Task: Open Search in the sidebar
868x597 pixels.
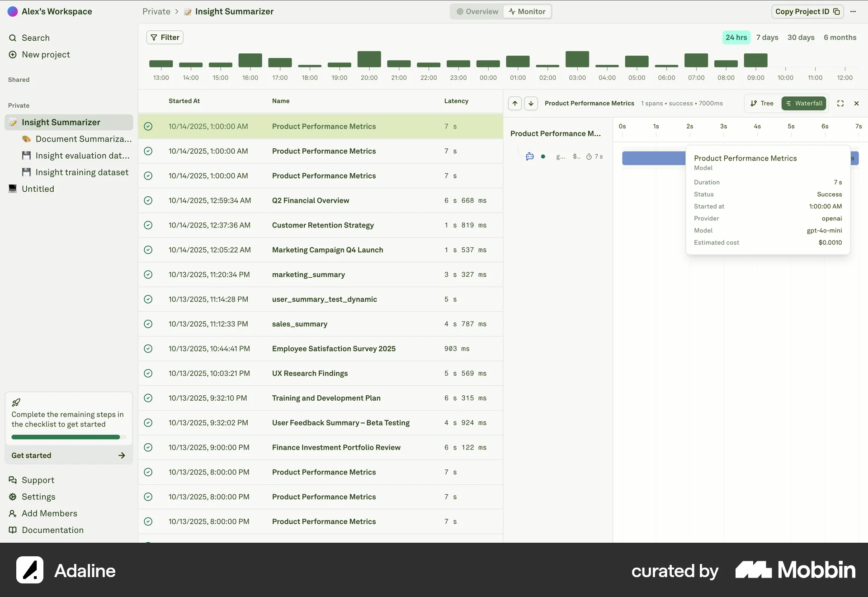Action: tap(35, 38)
